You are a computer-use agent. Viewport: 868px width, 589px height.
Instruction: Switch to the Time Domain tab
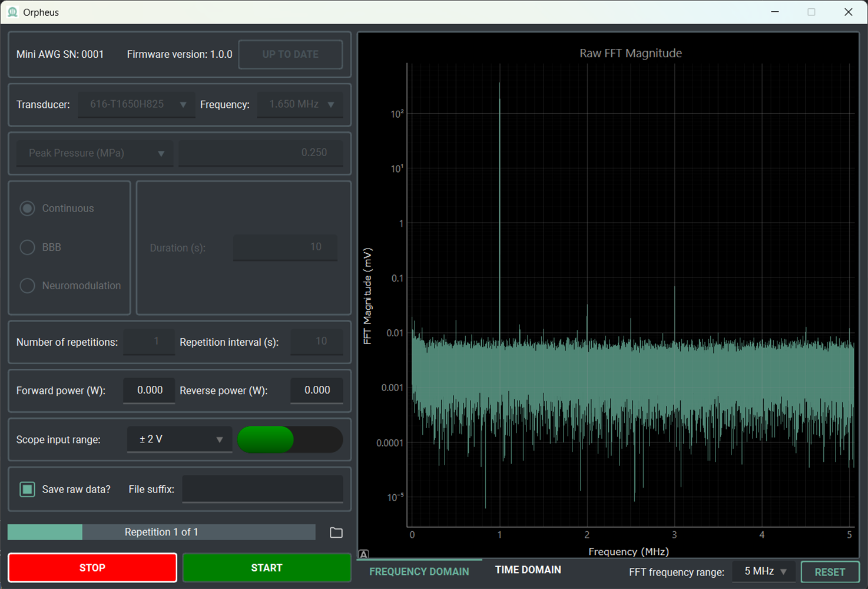coord(528,570)
